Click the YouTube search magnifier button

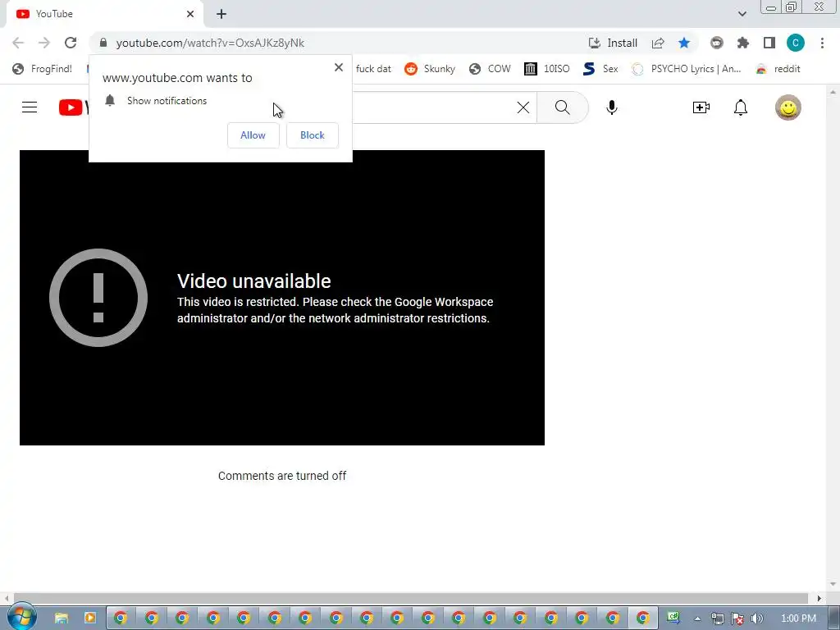click(x=563, y=107)
